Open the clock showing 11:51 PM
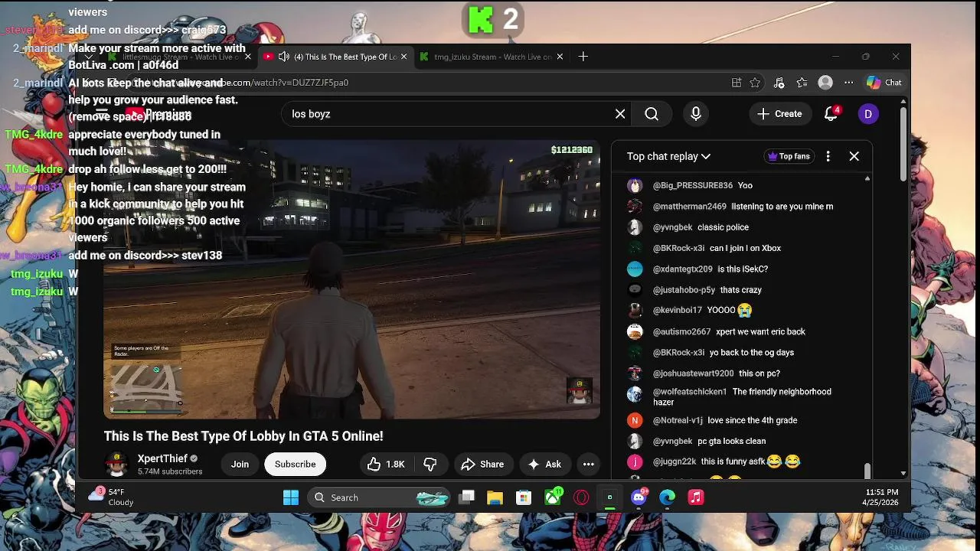Viewport: 980px width, 551px height. (x=882, y=497)
